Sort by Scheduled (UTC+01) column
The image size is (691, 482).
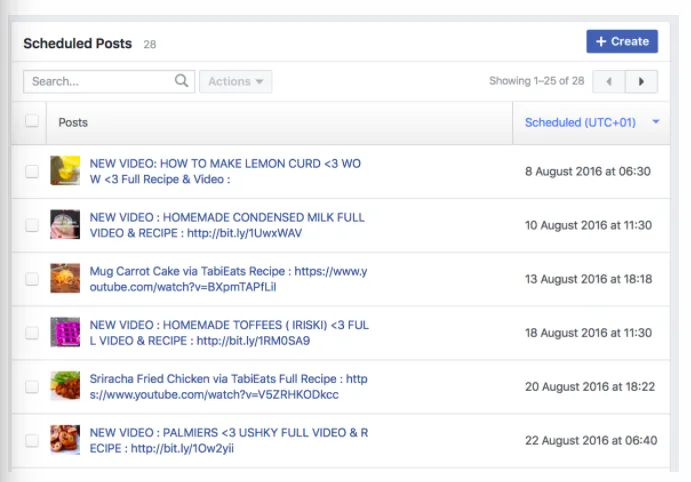591,122
